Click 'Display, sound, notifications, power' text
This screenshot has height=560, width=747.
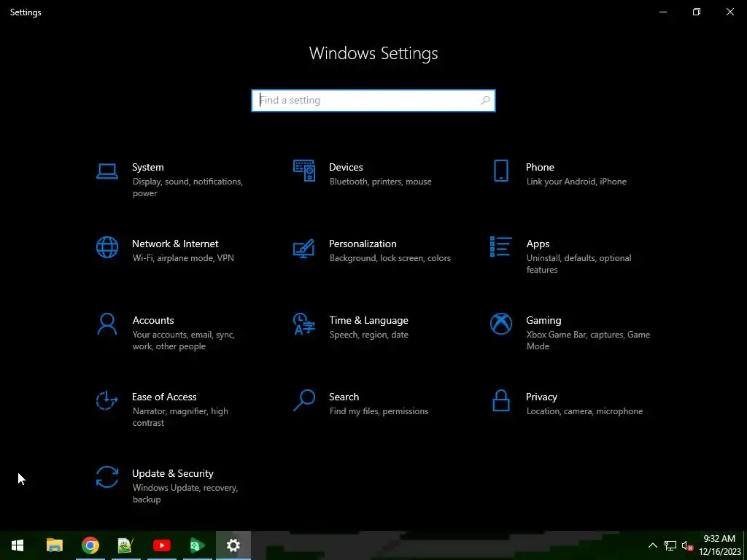click(x=187, y=187)
